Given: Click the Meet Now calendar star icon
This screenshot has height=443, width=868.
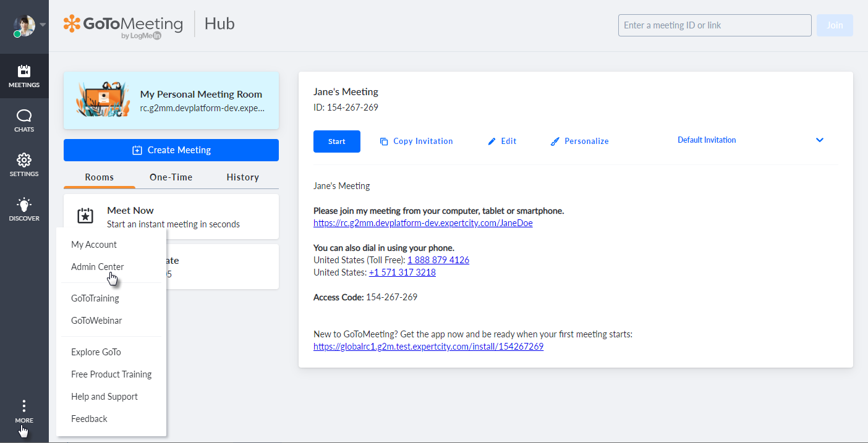Looking at the screenshot, I should click(x=85, y=216).
